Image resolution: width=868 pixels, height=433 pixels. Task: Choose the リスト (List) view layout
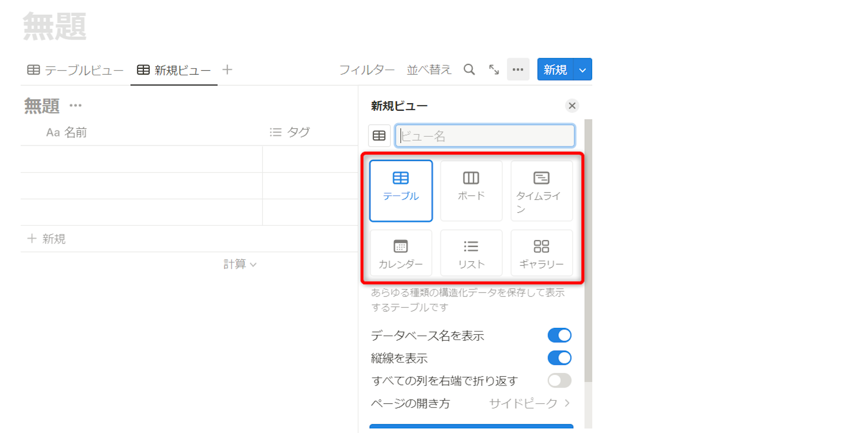tap(471, 253)
